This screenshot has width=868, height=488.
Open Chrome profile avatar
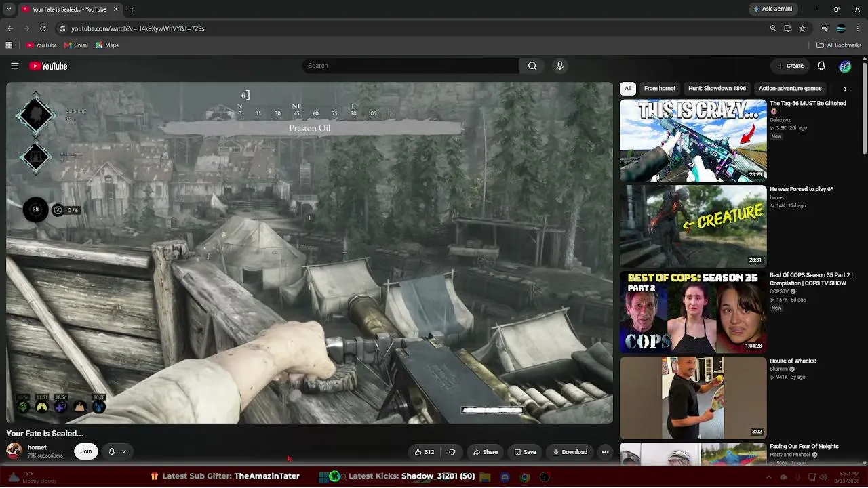[x=841, y=28]
